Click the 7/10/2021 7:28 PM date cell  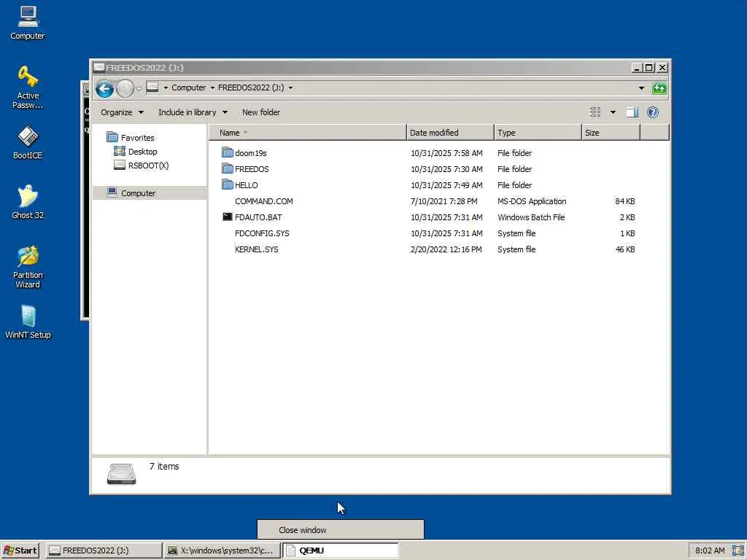(x=444, y=201)
